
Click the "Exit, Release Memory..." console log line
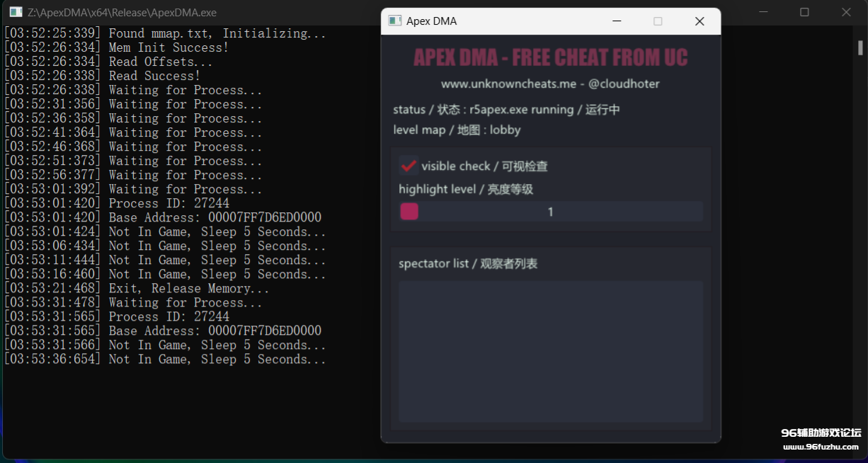click(x=189, y=288)
